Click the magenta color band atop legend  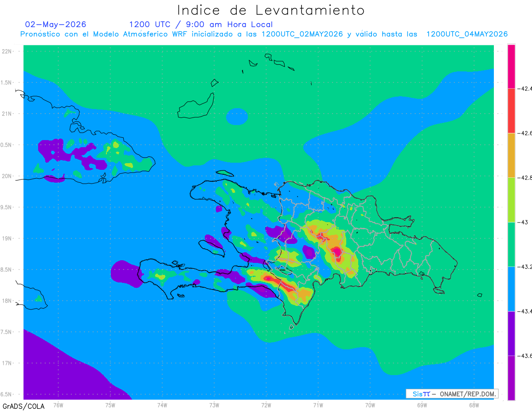coord(511,66)
